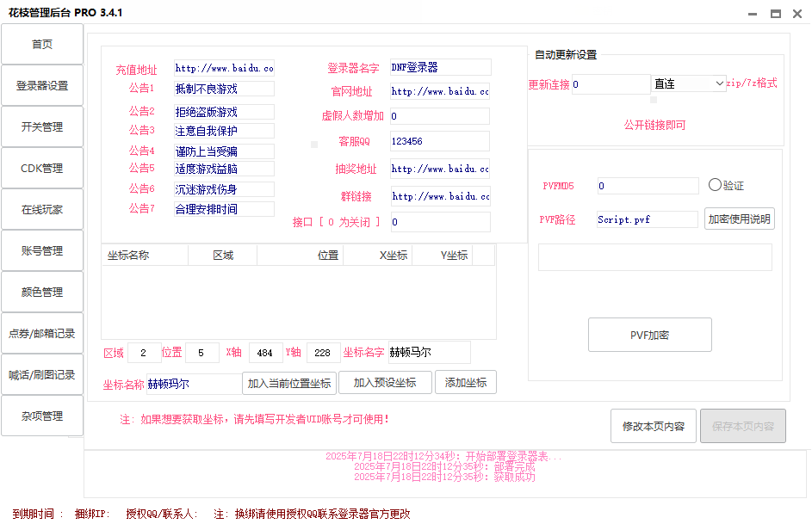Expand the 直连 connection type dropdown

pos(689,83)
